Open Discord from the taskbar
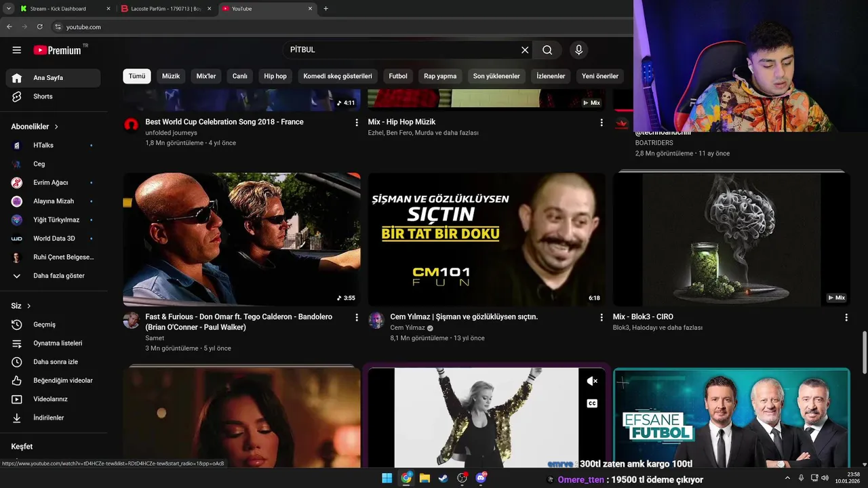868x488 pixels. pos(481,479)
